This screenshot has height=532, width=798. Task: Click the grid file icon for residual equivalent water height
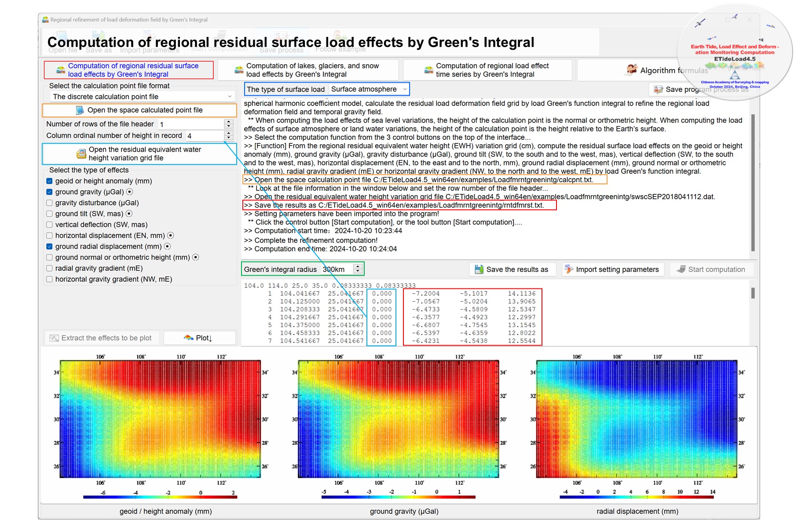click(x=81, y=153)
